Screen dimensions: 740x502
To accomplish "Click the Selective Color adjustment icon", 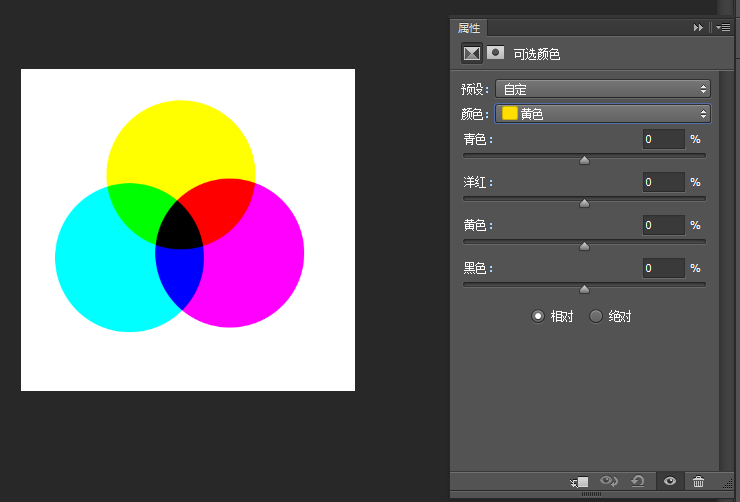I will coord(471,53).
